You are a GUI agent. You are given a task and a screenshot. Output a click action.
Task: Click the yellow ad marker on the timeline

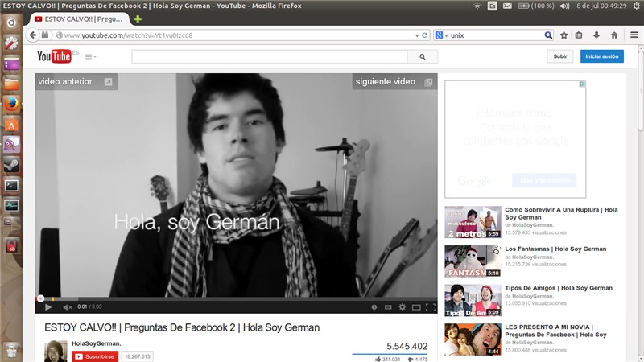53,298
